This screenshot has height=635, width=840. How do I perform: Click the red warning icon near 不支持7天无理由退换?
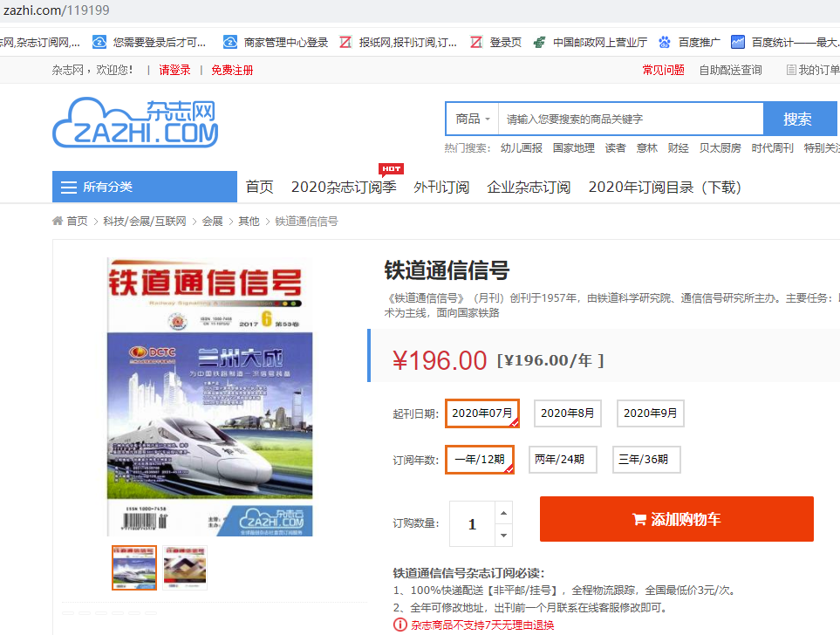(x=400, y=625)
